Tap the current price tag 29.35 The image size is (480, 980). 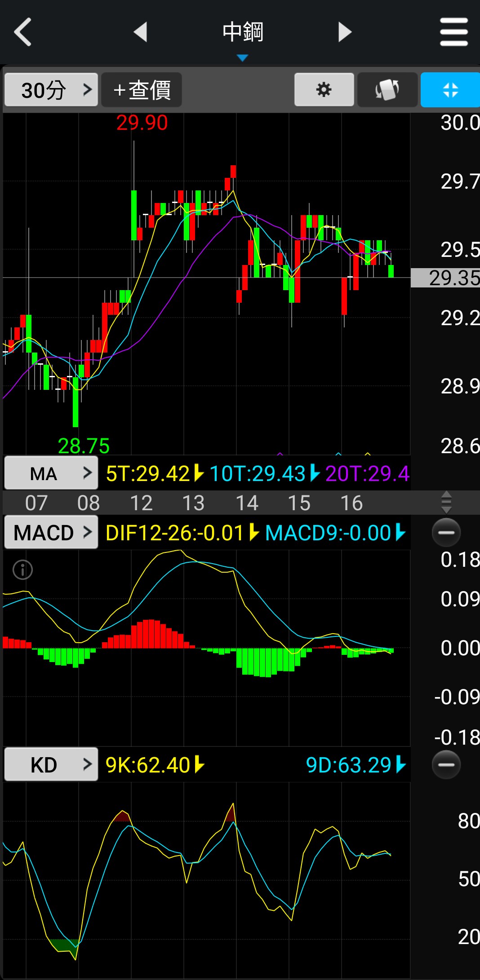(445, 278)
